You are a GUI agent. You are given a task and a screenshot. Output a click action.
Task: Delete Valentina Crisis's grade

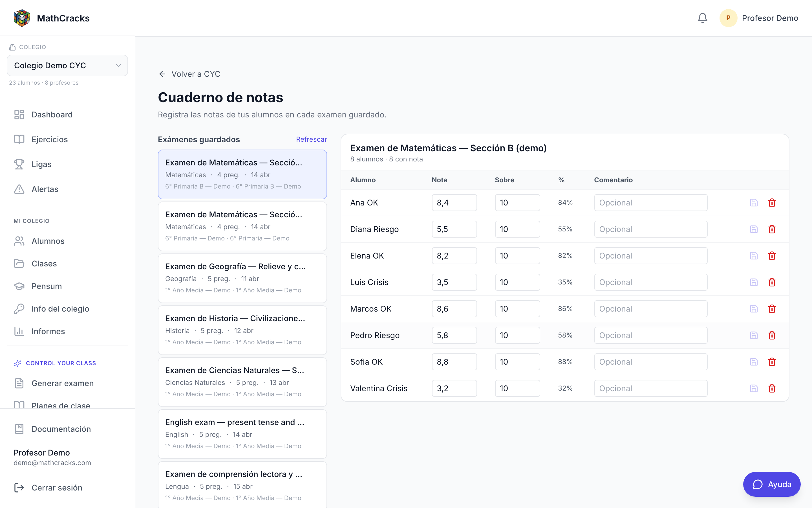(x=772, y=388)
